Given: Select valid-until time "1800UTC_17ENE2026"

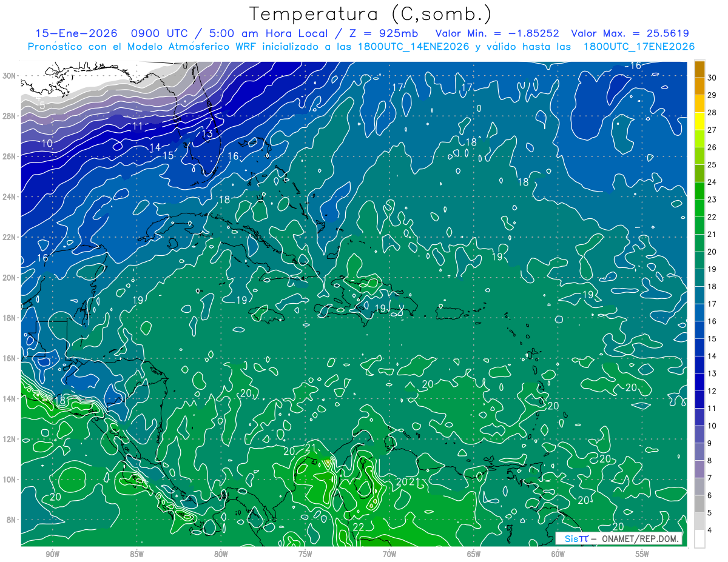Looking at the screenshot, I should (x=639, y=47).
